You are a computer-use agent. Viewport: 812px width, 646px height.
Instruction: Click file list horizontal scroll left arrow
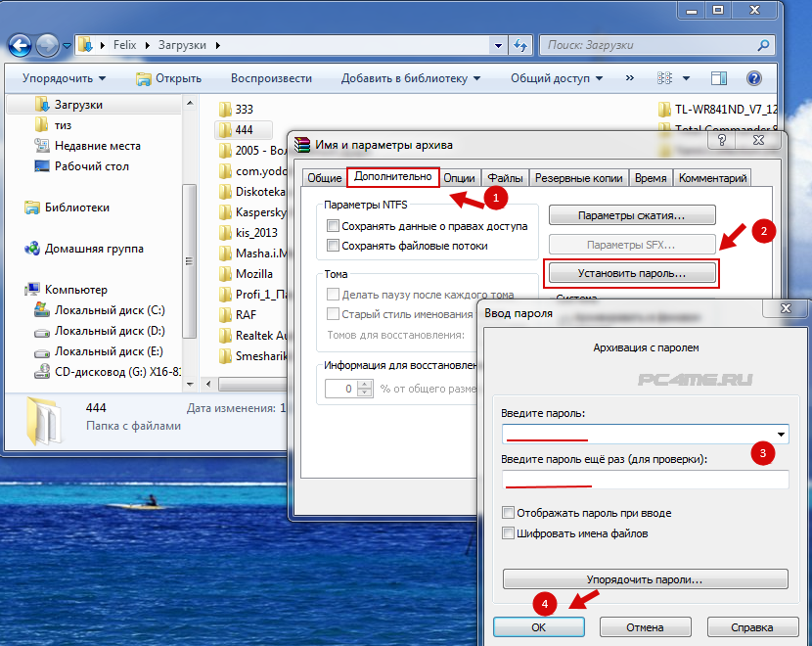click(x=208, y=384)
